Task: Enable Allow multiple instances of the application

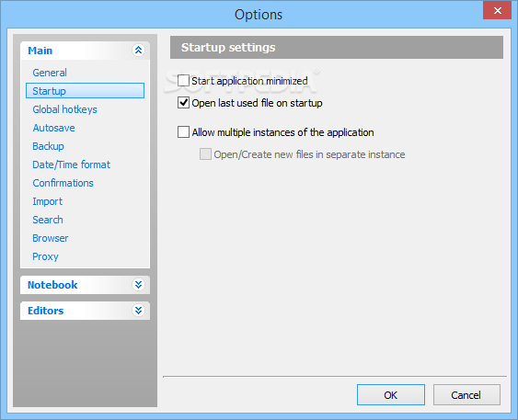Action: coord(183,132)
